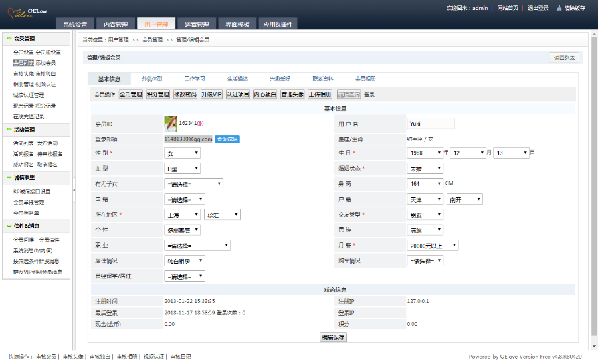The image size is (598, 364).
Task: Collapse the 活动管理 sidebar section icon
Action: point(7,129)
